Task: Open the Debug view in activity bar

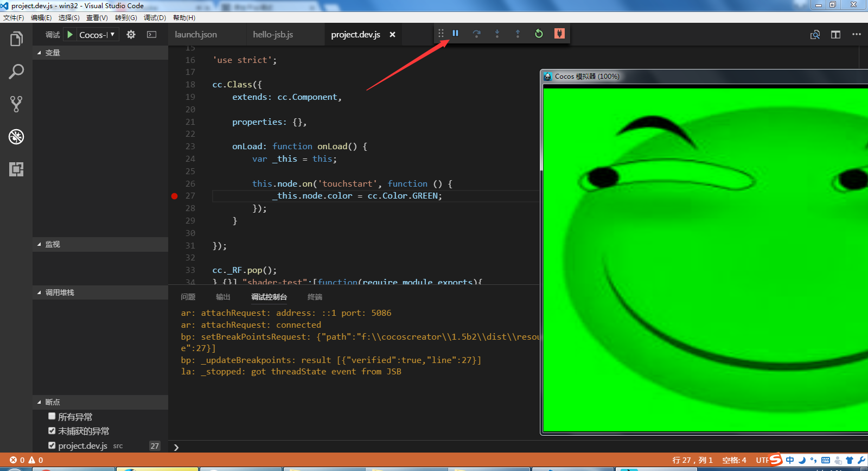Action: coord(16,137)
